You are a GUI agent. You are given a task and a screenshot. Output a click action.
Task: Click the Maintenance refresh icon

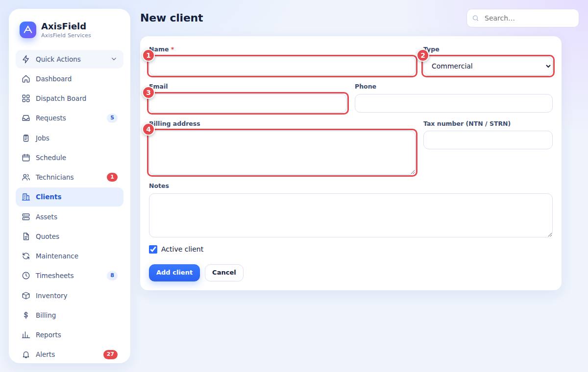pyautogui.click(x=26, y=256)
